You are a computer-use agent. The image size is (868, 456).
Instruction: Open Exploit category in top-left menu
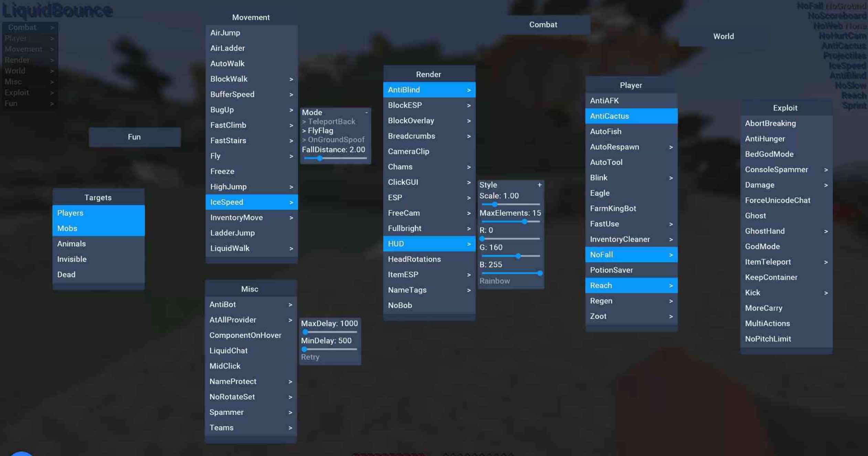[29, 93]
